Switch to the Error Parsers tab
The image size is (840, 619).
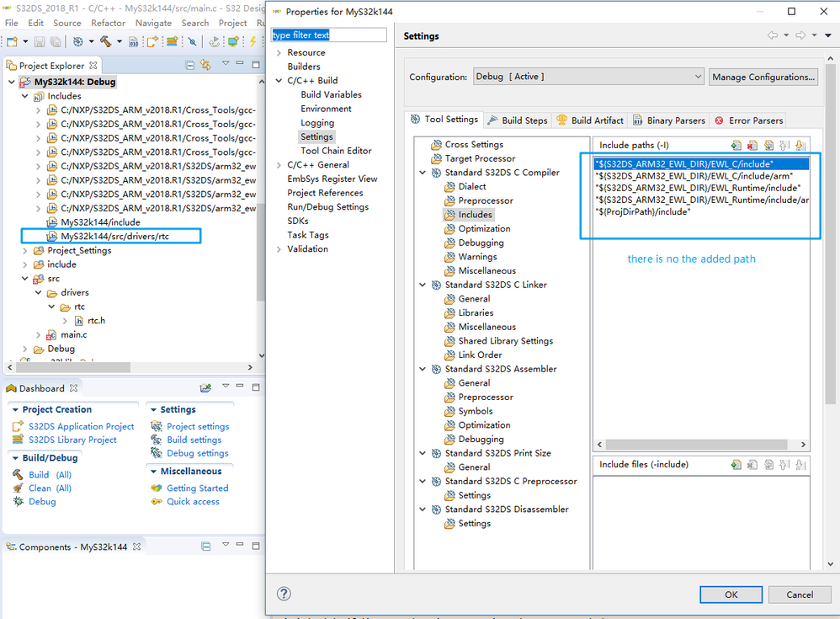click(749, 120)
